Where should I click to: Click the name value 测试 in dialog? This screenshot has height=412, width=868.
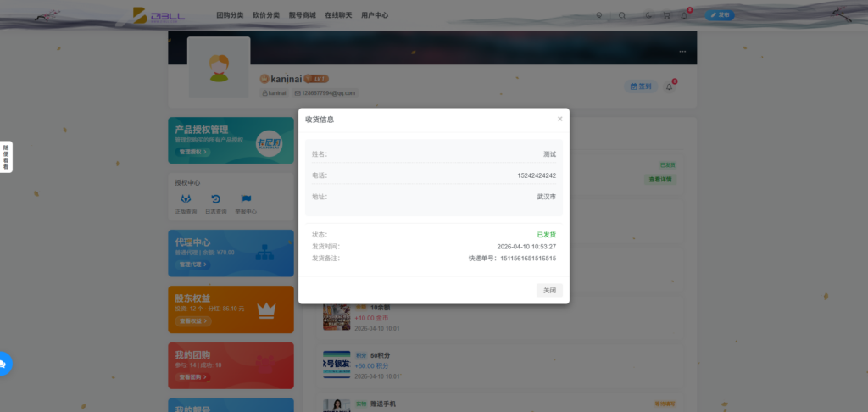pyautogui.click(x=549, y=154)
